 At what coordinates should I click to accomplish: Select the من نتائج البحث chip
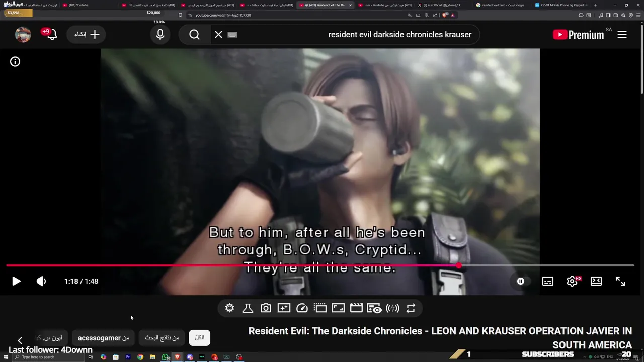[x=162, y=338]
